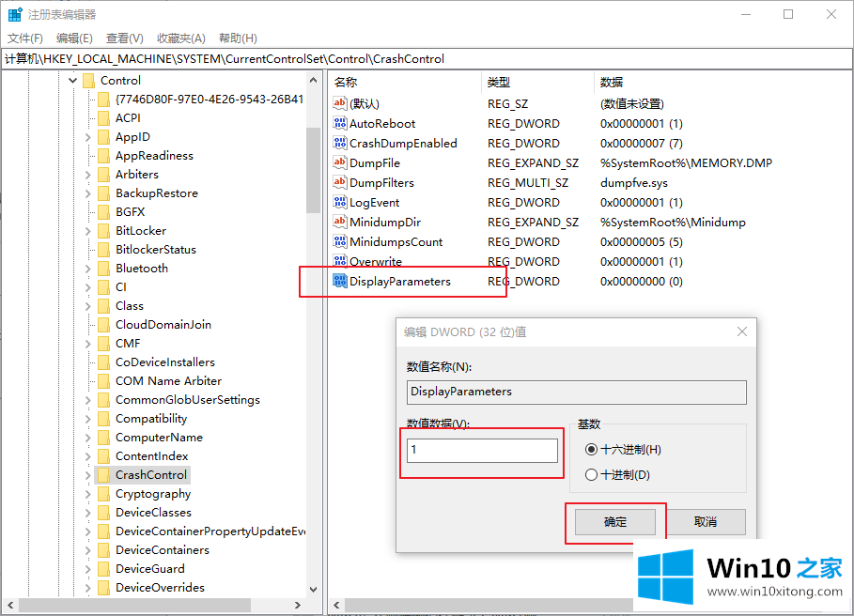Click the AppID folder icon
The height and width of the screenshot is (616, 854).
coord(103,137)
